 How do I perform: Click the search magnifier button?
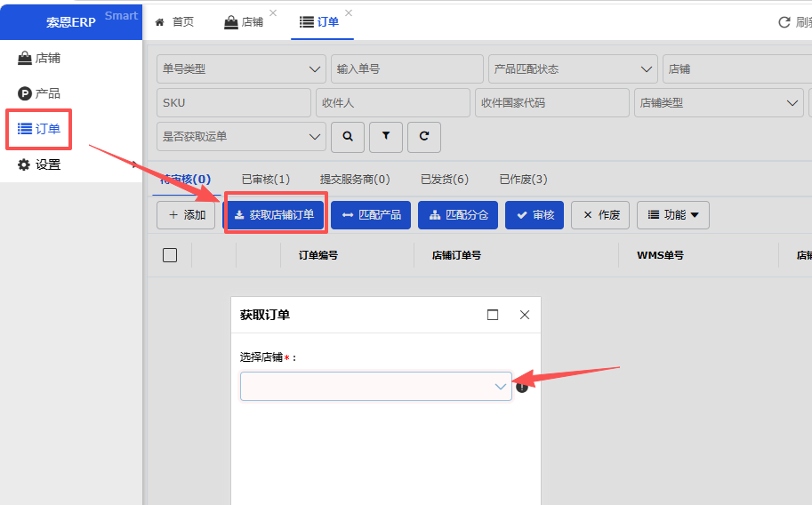[348, 137]
